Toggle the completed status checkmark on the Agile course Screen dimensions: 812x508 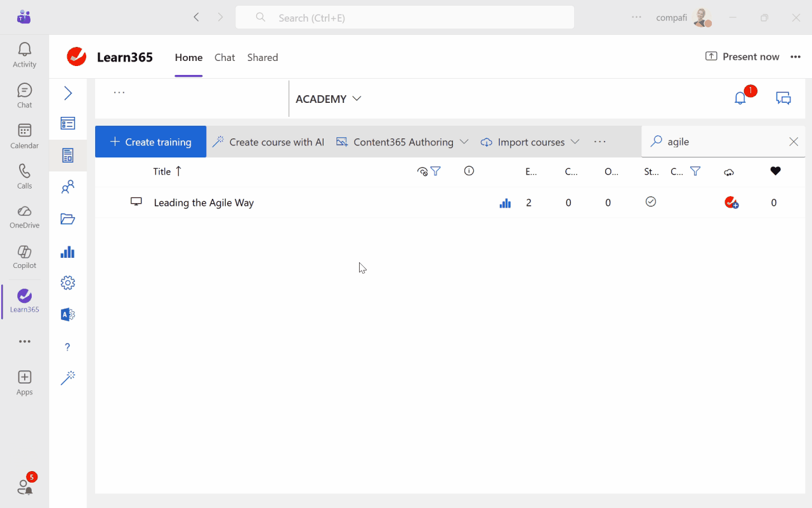click(651, 201)
